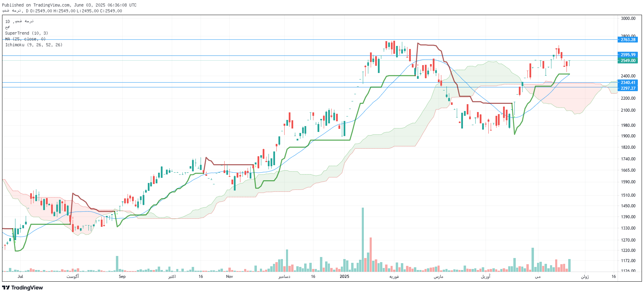Select the MA (25, close, 0) legend
The image size is (644, 294).
25,39
